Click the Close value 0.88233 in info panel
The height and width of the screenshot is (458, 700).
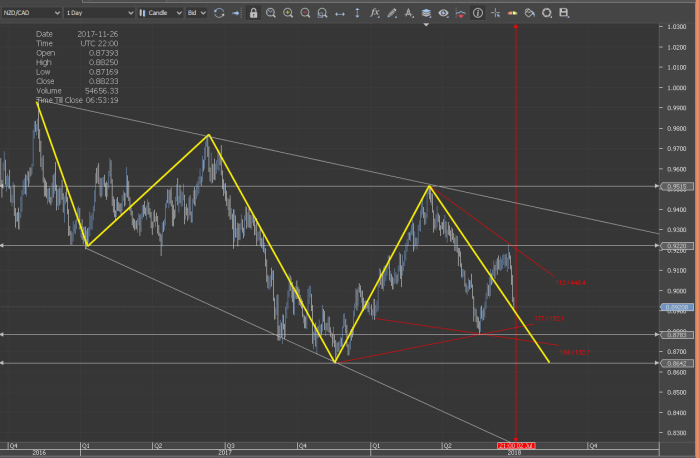coord(103,81)
